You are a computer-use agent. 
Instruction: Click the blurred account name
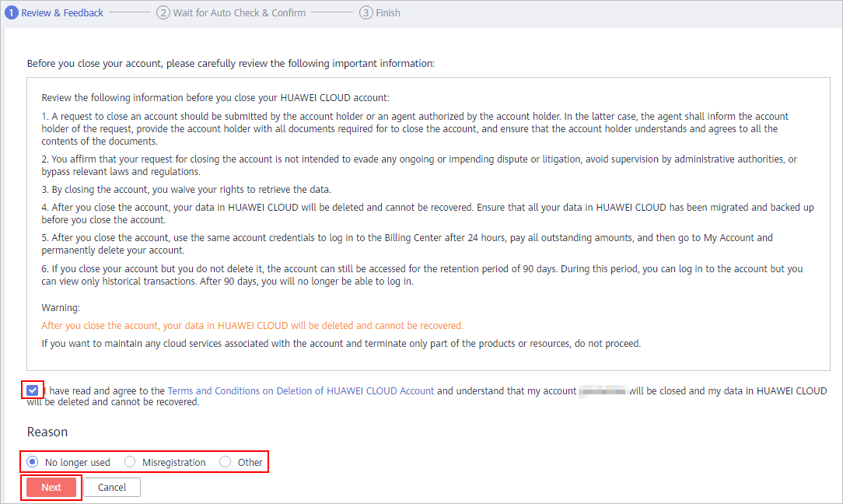tap(603, 391)
